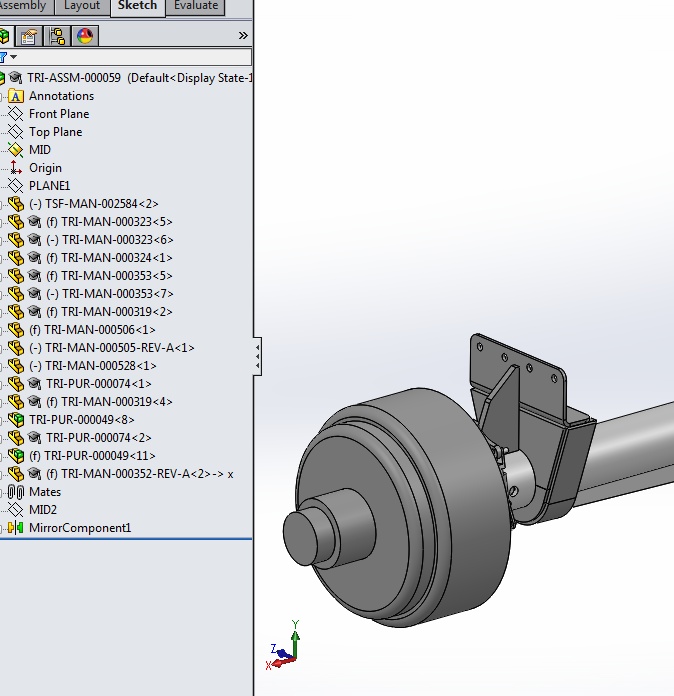Select the Evaluate tab
Image resolution: width=674 pixels, height=696 pixels.
(x=196, y=6)
